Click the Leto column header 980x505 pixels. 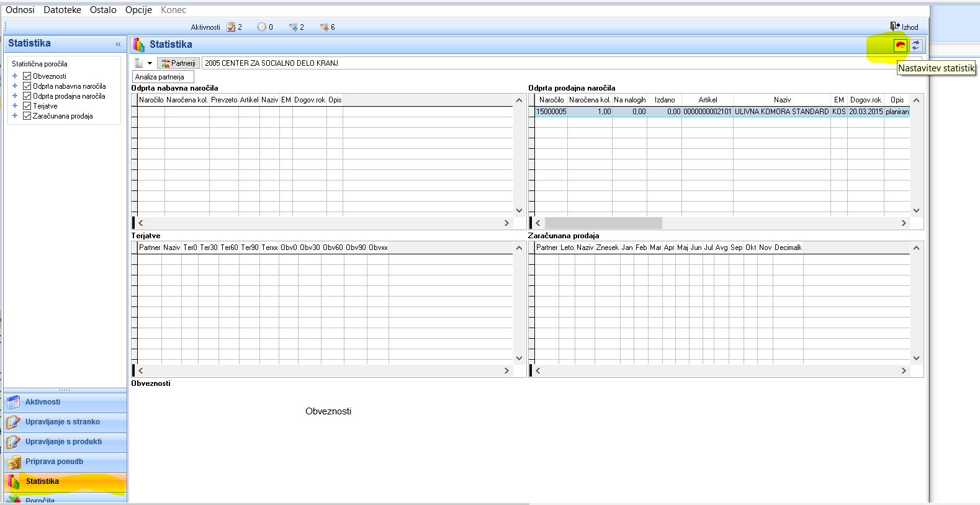tap(567, 248)
